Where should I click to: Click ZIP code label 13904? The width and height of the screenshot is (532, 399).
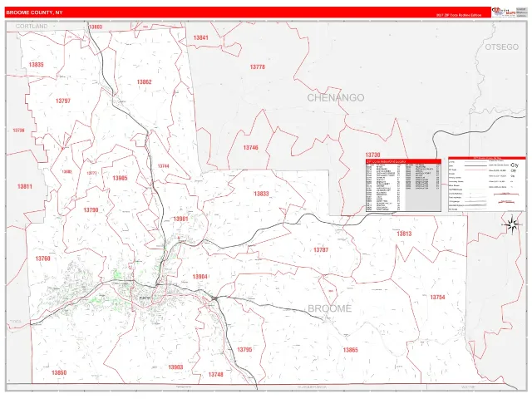pyautogui.click(x=199, y=277)
